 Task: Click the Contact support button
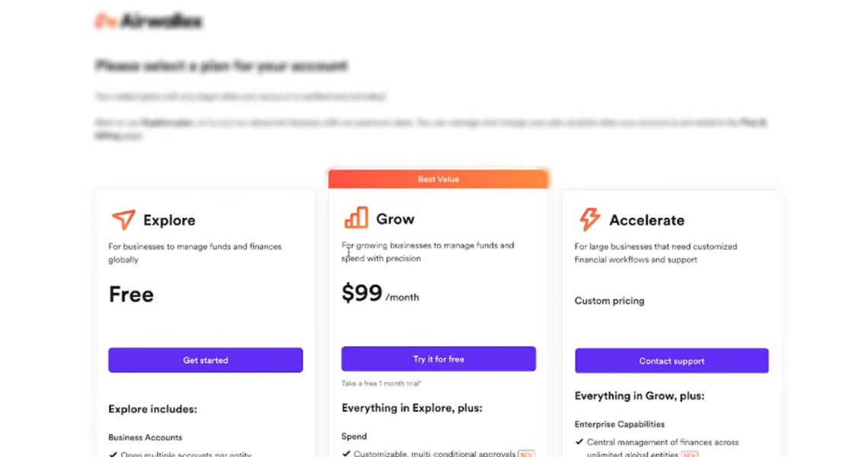click(672, 360)
